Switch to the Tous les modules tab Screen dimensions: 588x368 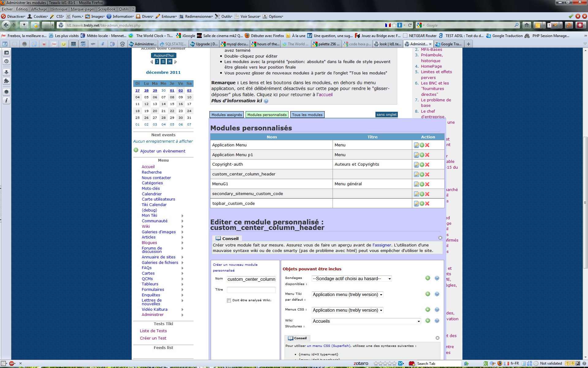point(307,115)
